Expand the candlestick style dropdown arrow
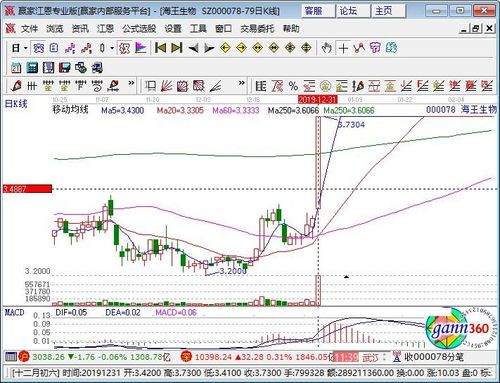This screenshot has height=383, width=500. coord(112,48)
